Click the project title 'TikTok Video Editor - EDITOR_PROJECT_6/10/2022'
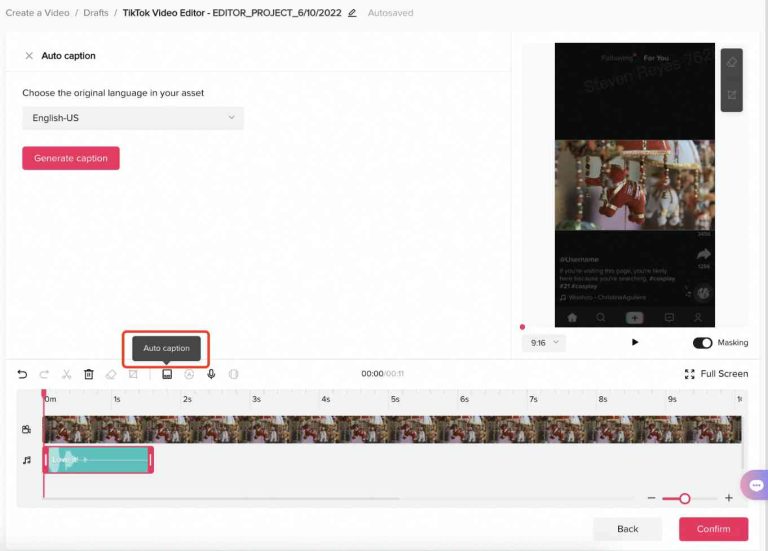 pos(232,13)
